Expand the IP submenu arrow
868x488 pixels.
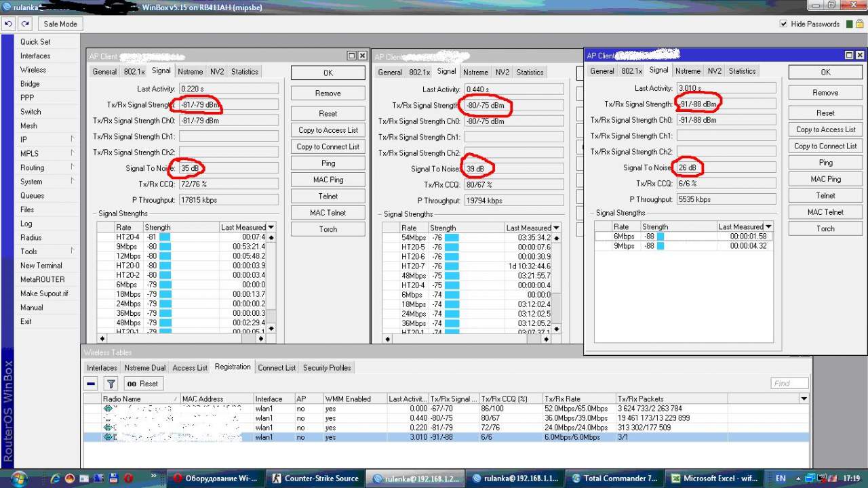[x=72, y=140]
